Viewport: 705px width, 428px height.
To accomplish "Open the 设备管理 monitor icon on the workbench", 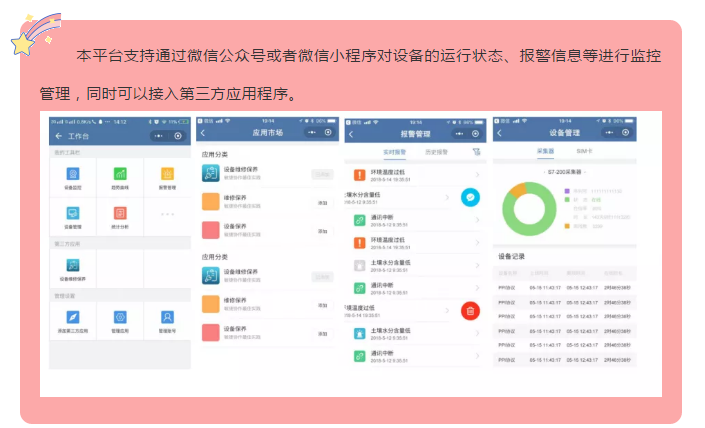I will coord(73,213).
